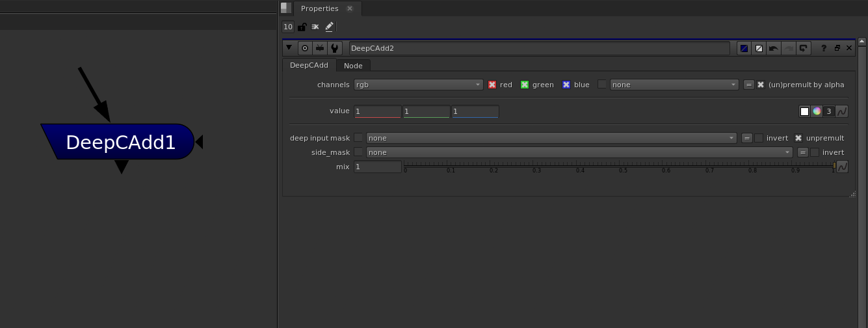The image size is (868, 328).
Task: Open the help question mark icon
Action: click(x=824, y=48)
